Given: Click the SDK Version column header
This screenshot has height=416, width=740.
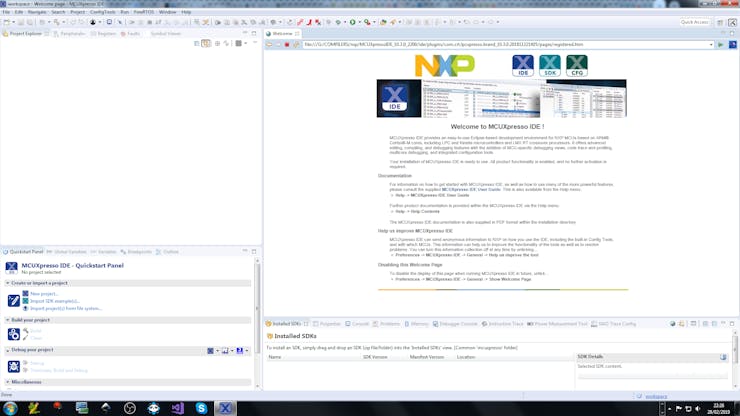Looking at the screenshot, I should coord(375,357).
